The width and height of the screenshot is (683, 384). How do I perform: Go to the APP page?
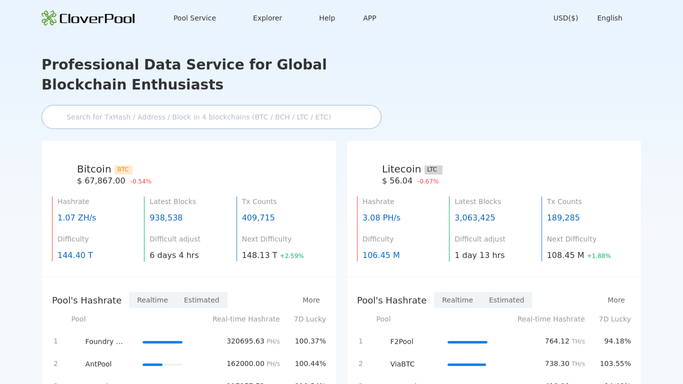pyautogui.click(x=369, y=18)
